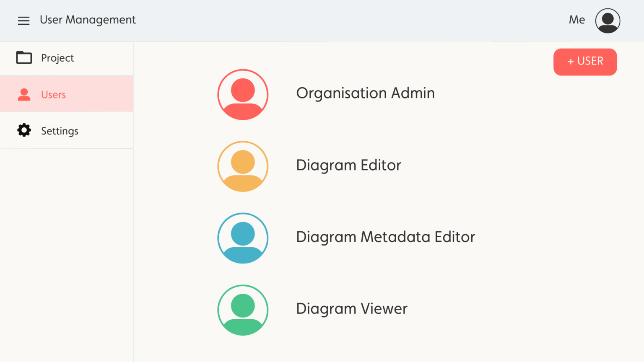
Task: Click the plus sign on the USER button
Action: coord(571,62)
